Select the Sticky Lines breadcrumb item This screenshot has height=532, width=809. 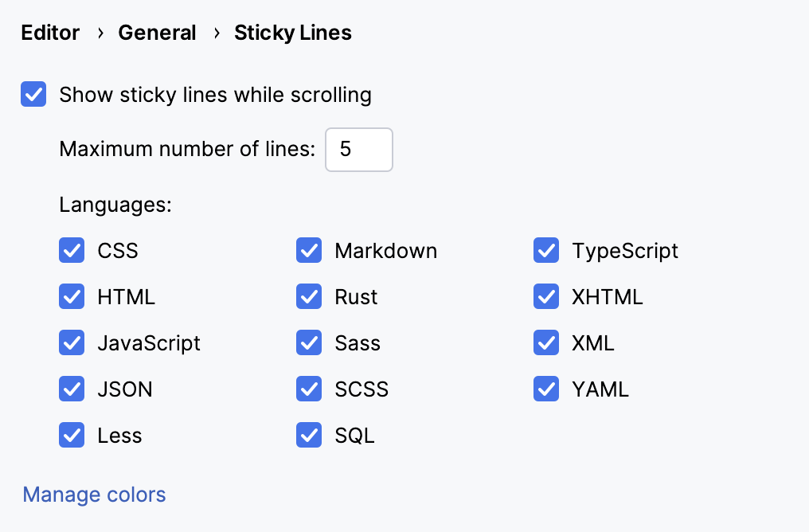[x=292, y=33]
